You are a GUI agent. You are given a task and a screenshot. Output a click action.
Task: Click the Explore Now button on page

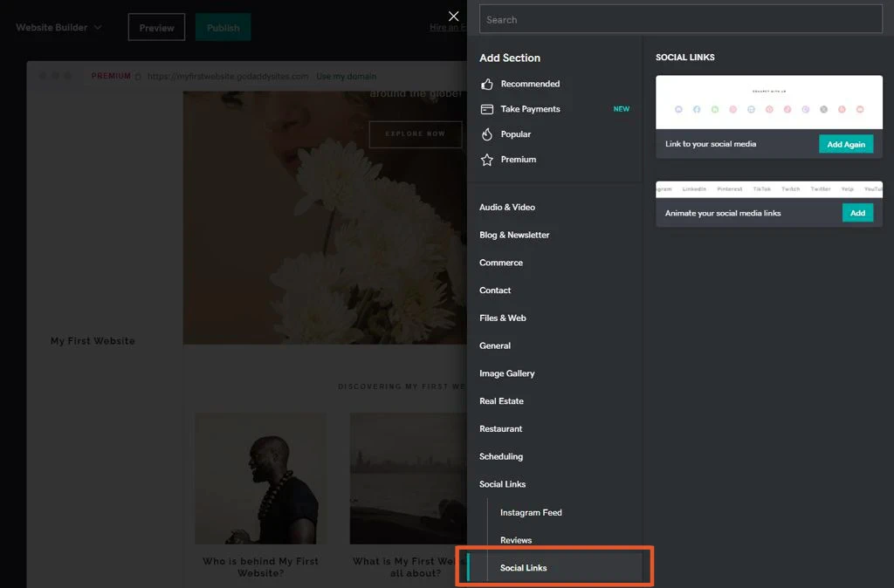(x=415, y=133)
